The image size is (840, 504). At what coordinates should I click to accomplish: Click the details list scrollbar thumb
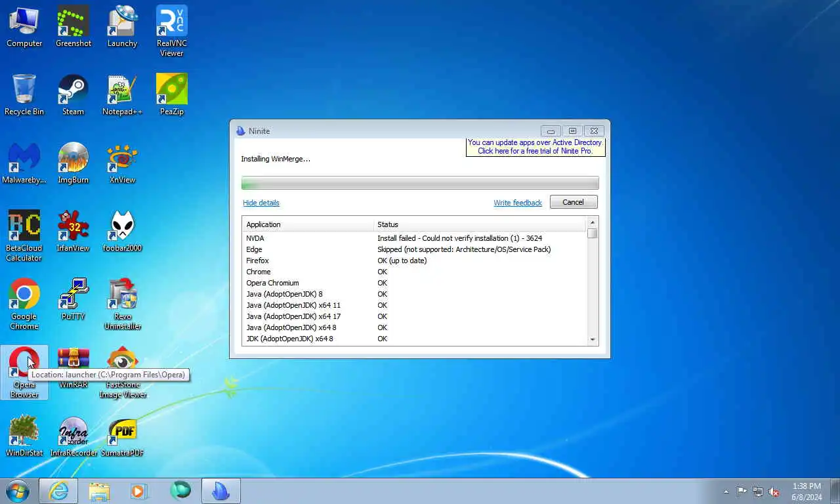[x=593, y=233]
